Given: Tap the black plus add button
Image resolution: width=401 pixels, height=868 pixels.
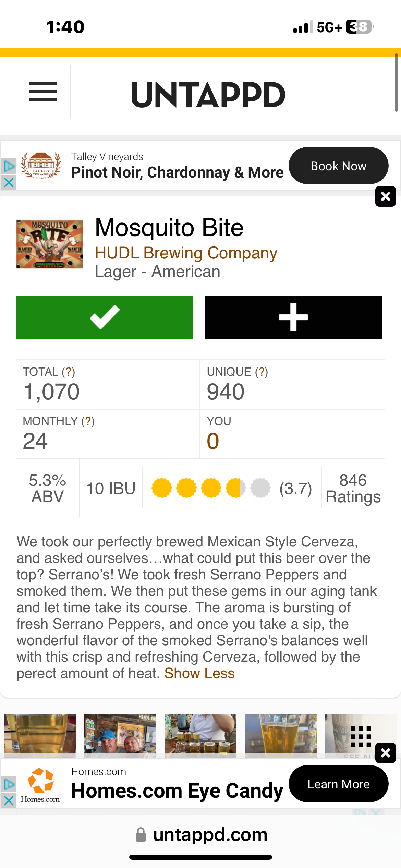Looking at the screenshot, I should 293,317.
